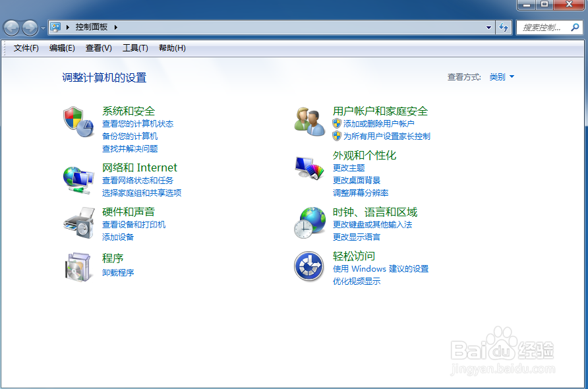
Task: Click 查看设备和打印机 link
Action: click(134, 225)
